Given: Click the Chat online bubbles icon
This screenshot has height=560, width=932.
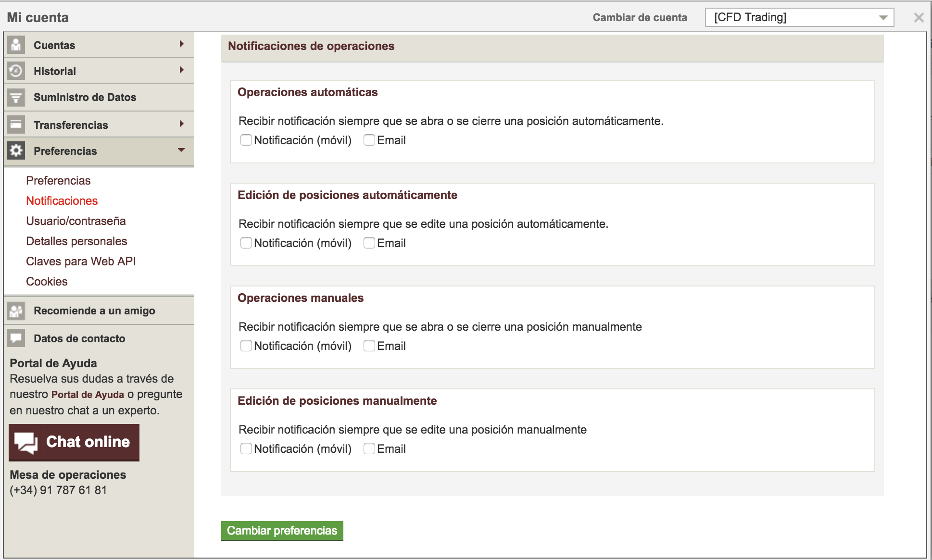Looking at the screenshot, I should pos(26,442).
